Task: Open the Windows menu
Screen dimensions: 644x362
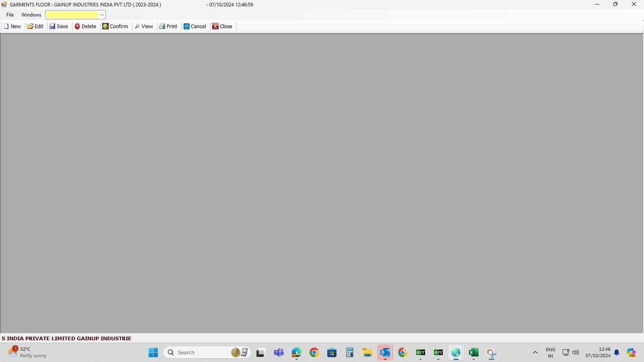Action: 31,15
